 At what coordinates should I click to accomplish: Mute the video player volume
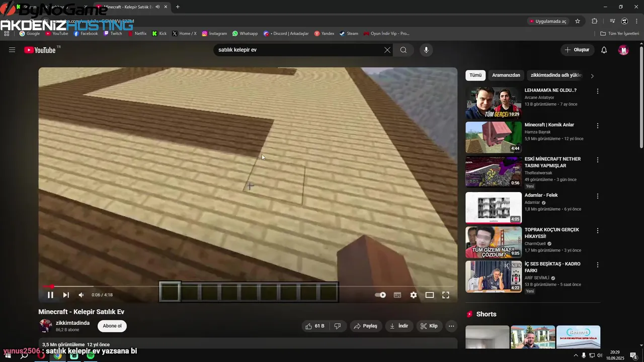click(81, 295)
